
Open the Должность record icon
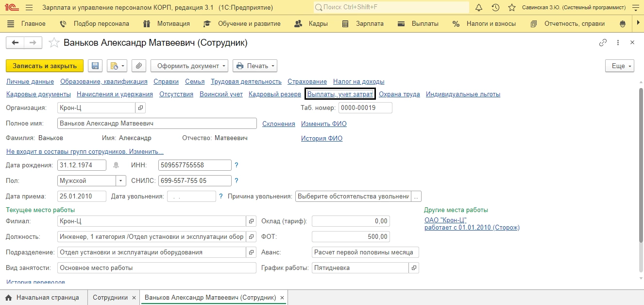pyautogui.click(x=251, y=236)
